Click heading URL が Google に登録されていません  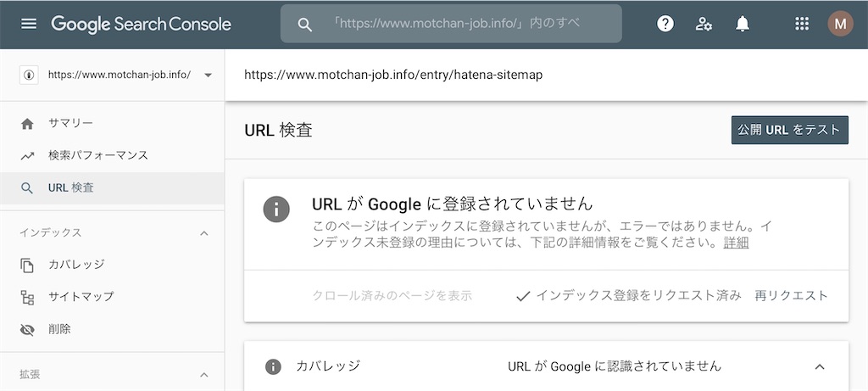pos(453,204)
